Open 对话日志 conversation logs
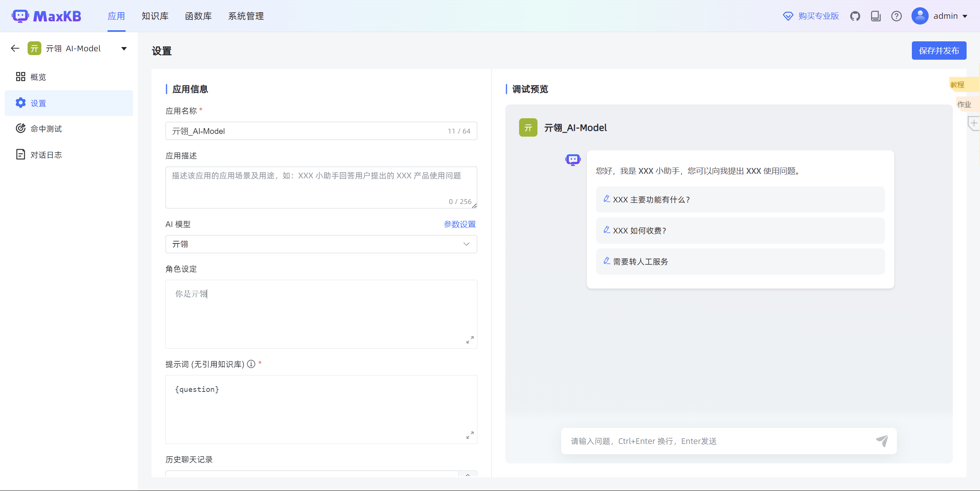The image size is (980, 491). 46,155
